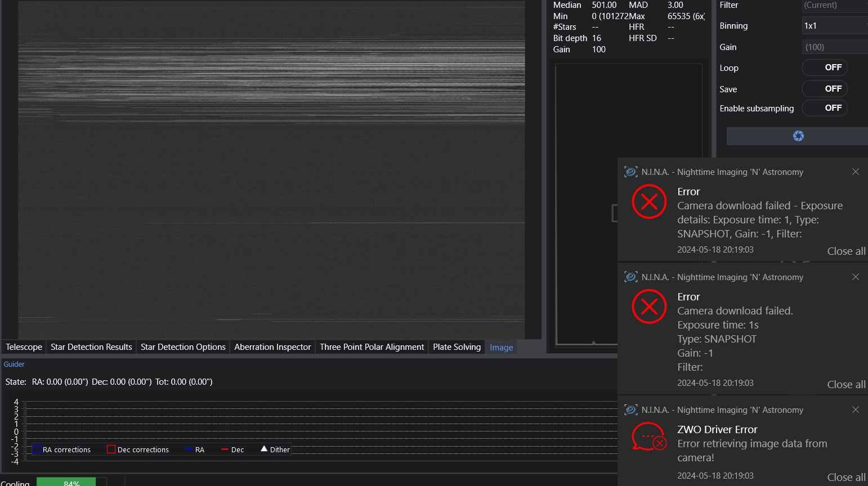Click the N.I.N.A. logo in the Exposure details notification
The height and width of the screenshot is (486, 868).
coord(631,172)
